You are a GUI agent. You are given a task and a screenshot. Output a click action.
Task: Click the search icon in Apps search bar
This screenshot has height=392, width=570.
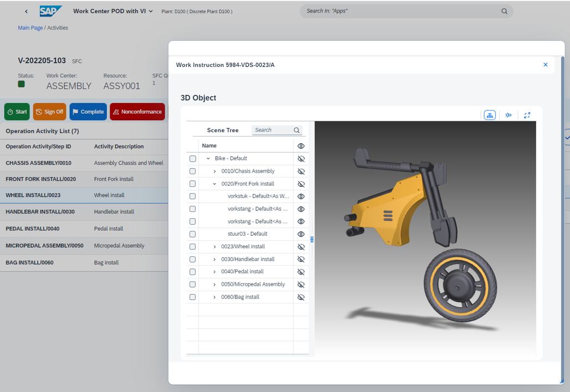504,11
